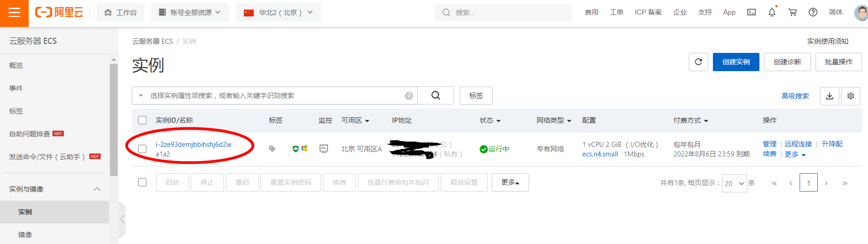The image size is (868, 244).
Task: Click the export download icon
Action: [830, 96]
